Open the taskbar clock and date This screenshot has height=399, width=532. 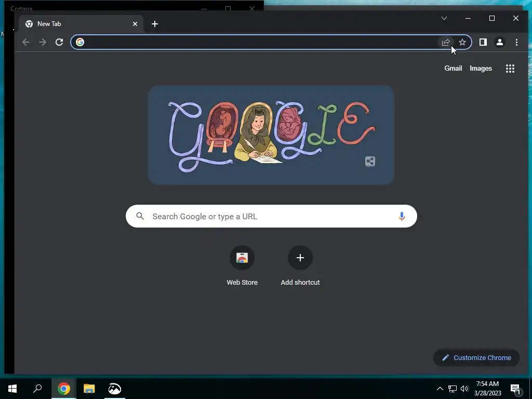click(x=487, y=389)
